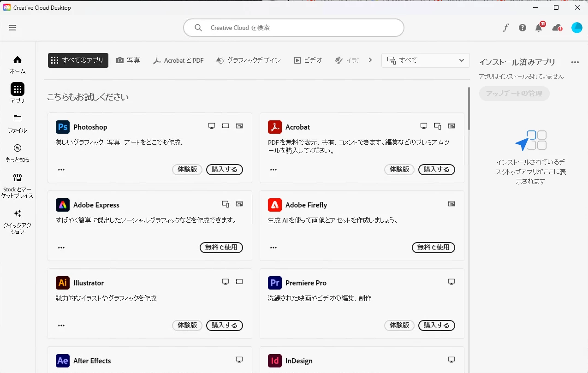The height and width of the screenshot is (373, 588).
Task: Select the すべてのアプリ tab
Action: point(78,60)
